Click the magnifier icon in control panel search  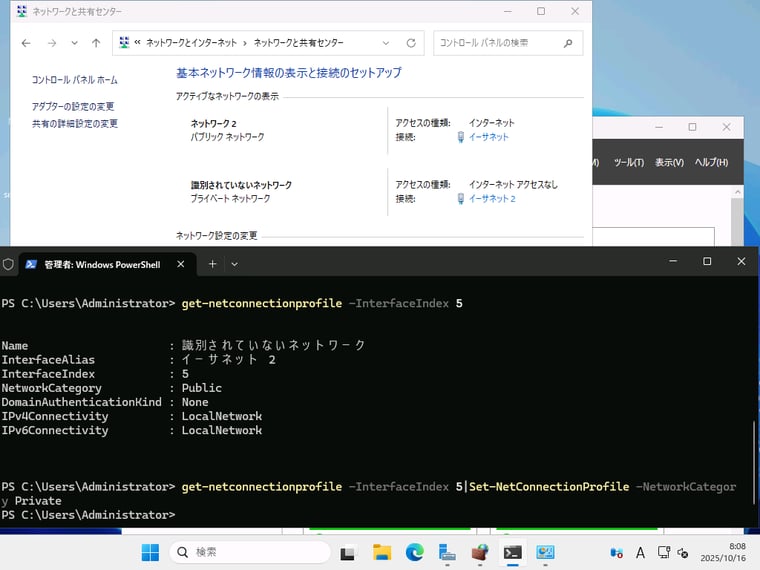tap(568, 43)
